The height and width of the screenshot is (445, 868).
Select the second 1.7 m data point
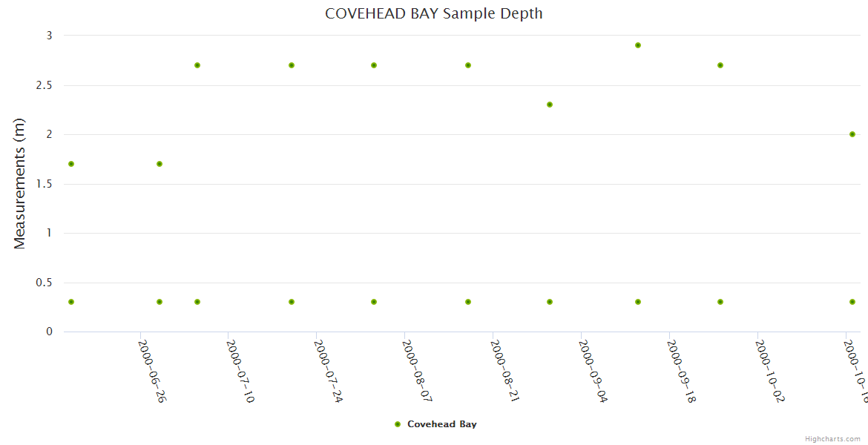pos(160,164)
